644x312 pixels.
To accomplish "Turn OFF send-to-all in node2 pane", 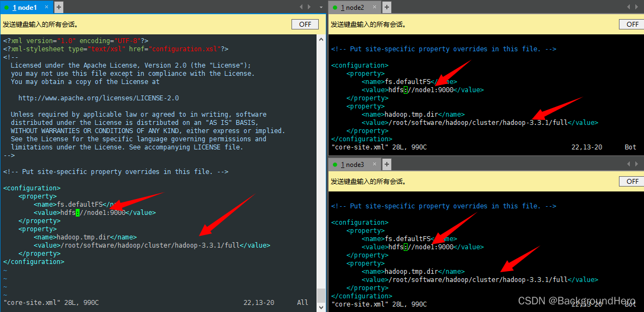I will 631,24.
